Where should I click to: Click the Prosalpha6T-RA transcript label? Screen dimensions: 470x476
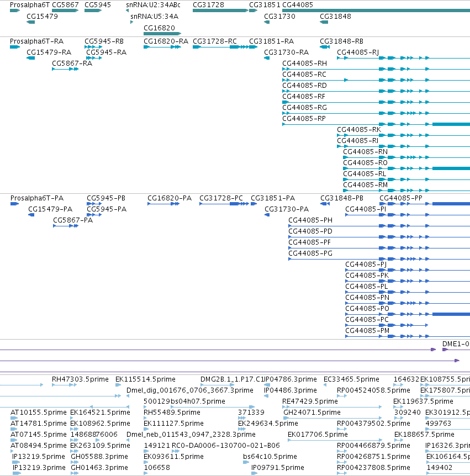coord(37,41)
